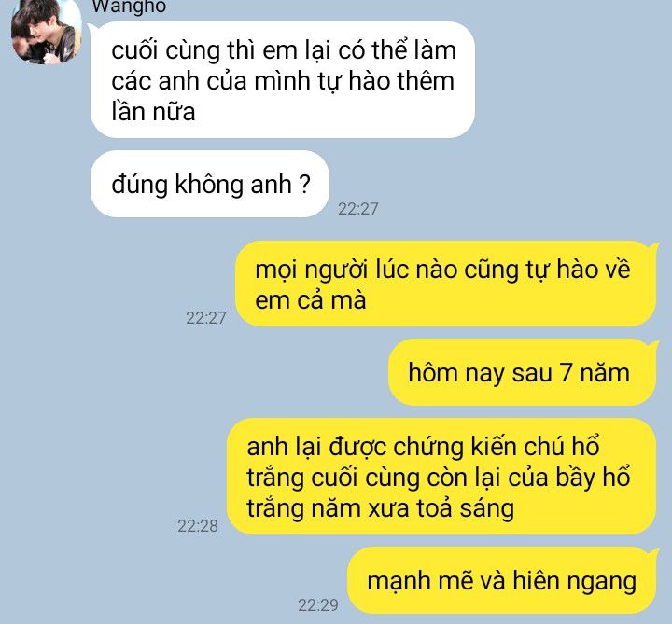The width and height of the screenshot is (672, 624).
Task: Select the yellow message 'mọi người lúc nào cũng tự hào'
Action: (446, 284)
